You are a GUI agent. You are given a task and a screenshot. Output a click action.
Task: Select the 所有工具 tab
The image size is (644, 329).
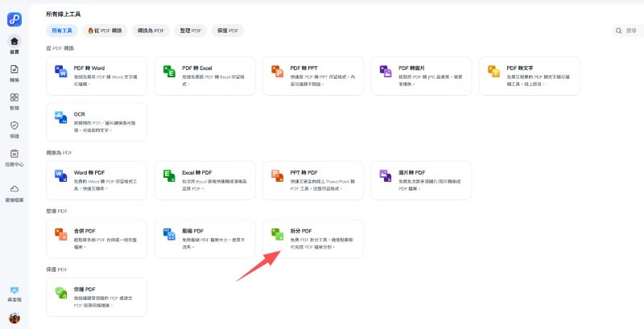[x=62, y=31]
